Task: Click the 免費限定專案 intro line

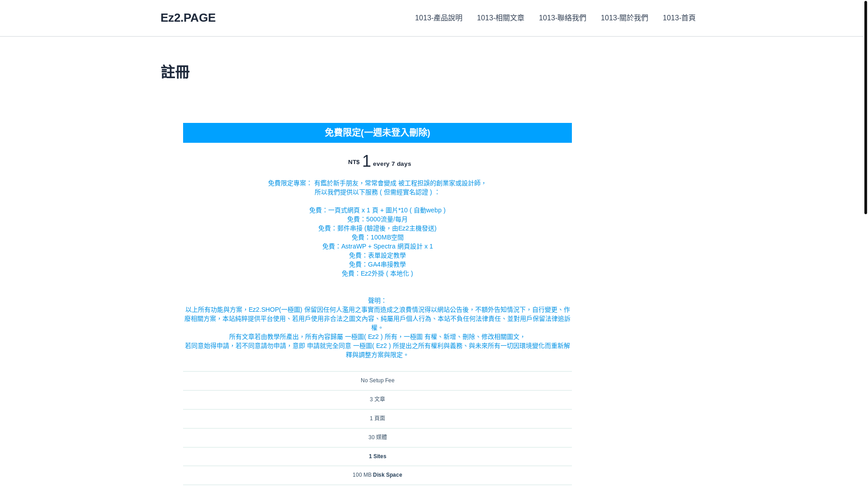Action: pyautogui.click(x=377, y=183)
